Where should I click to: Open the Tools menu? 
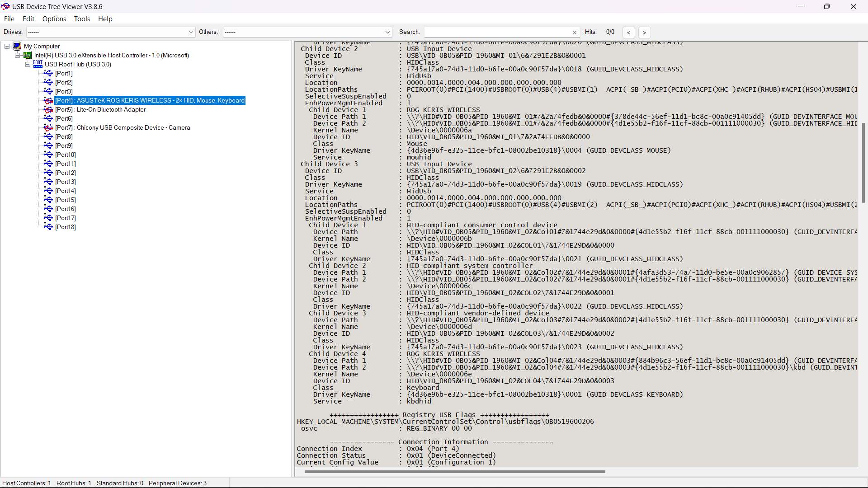(82, 19)
